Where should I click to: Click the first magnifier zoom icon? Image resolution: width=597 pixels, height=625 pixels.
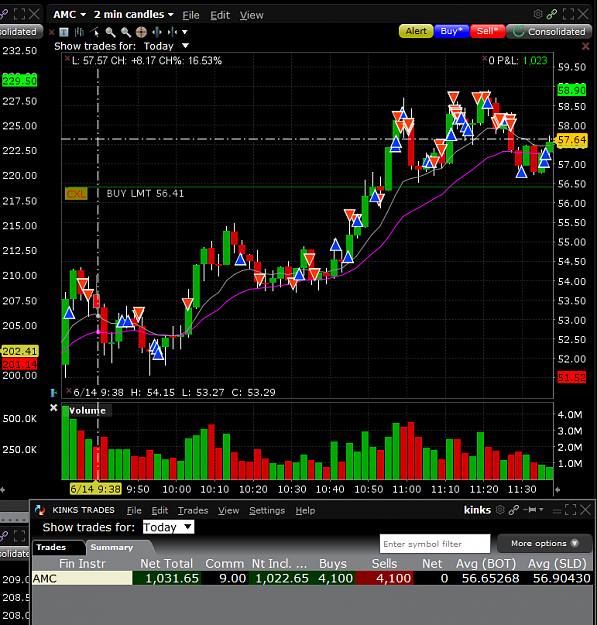click(110, 32)
